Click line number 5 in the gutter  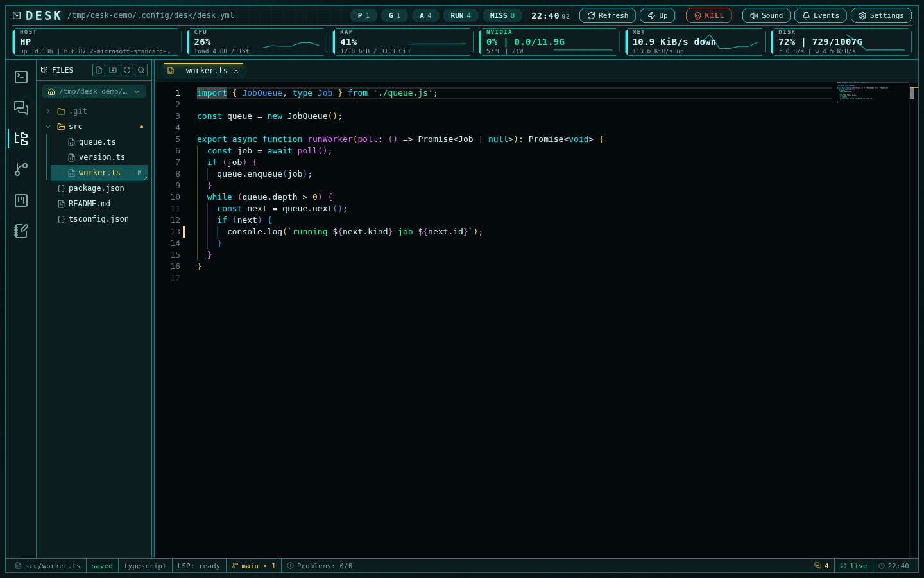coord(178,139)
